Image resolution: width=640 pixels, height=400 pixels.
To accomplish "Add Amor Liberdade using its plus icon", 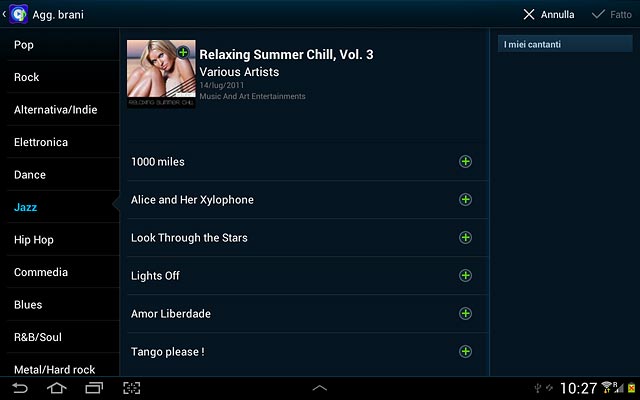I will (x=465, y=313).
